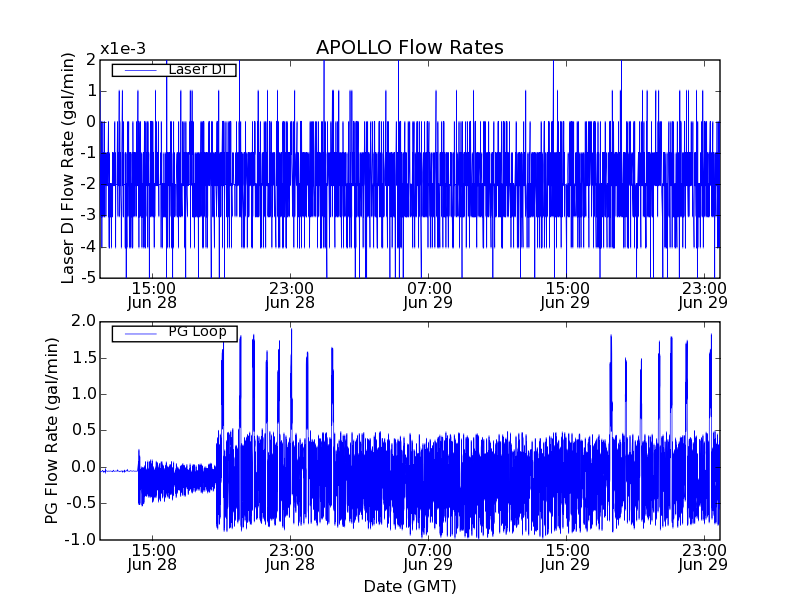The image size is (800, 600).
Task: Click the "0" tick on Laser DI axis
Action: tap(90, 122)
